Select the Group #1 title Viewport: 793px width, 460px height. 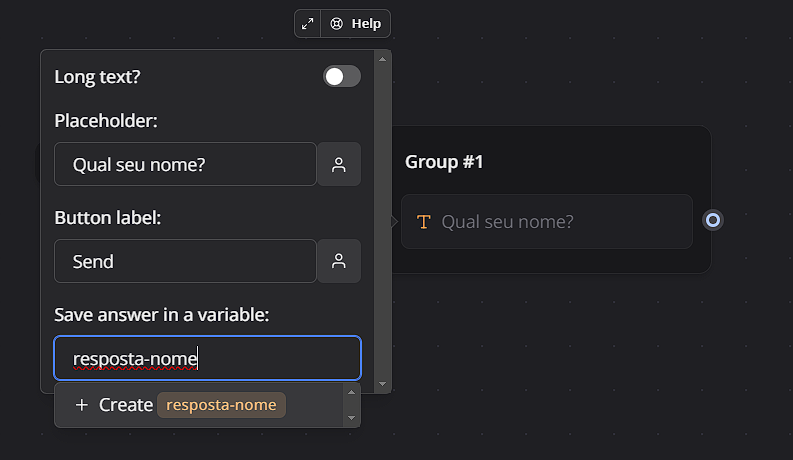(x=444, y=161)
